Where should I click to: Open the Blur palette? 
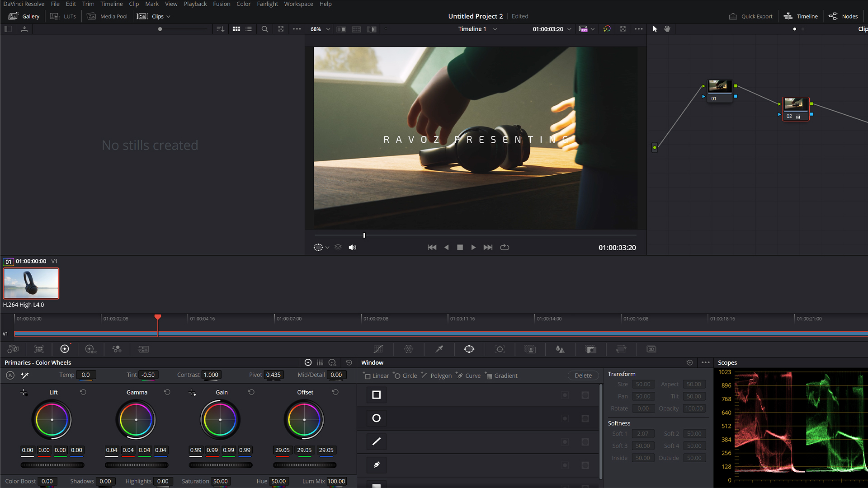click(560, 349)
